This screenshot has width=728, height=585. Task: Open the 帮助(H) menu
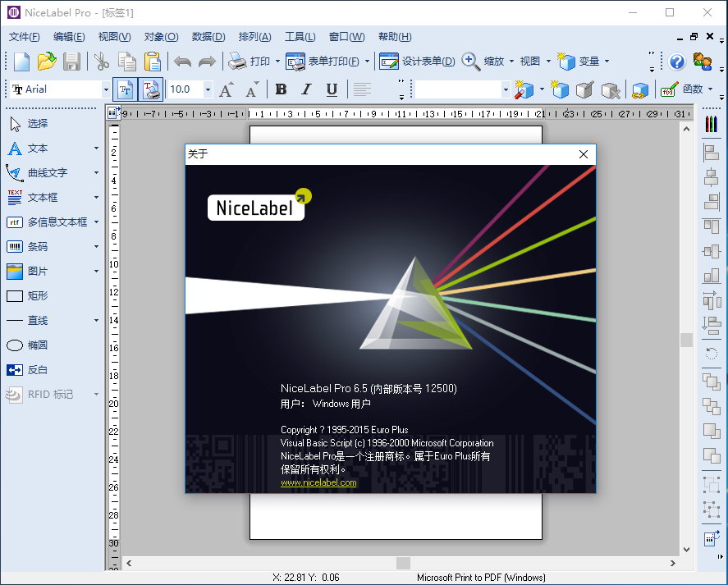pyautogui.click(x=395, y=37)
